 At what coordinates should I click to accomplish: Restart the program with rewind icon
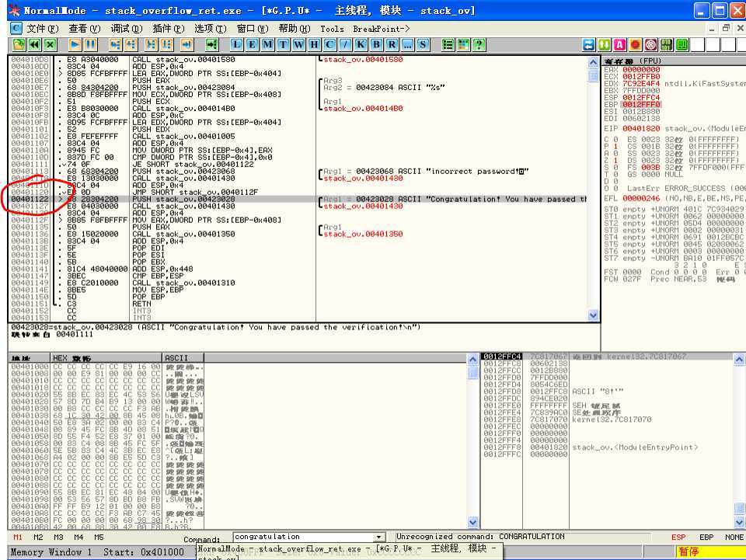(35, 45)
